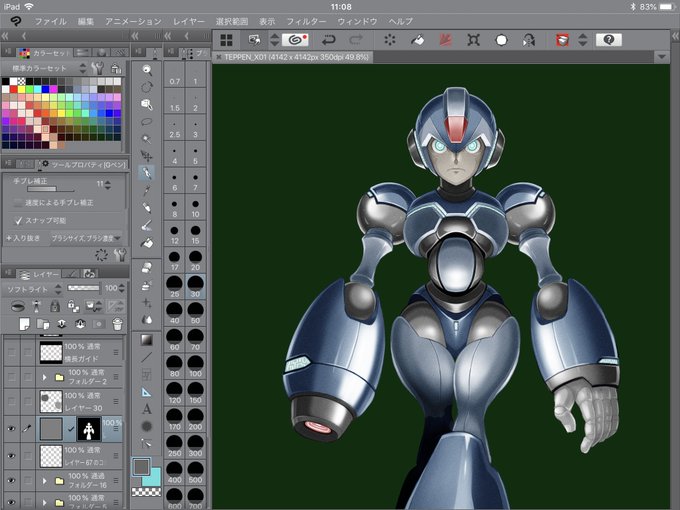Select the 0.7 brush size preset

[x=174, y=74]
